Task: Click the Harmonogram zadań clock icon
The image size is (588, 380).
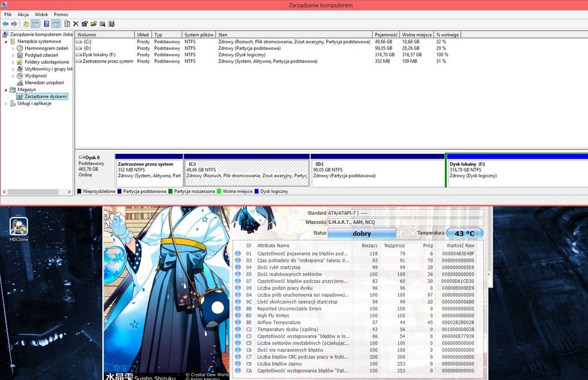Action: [20, 48]
